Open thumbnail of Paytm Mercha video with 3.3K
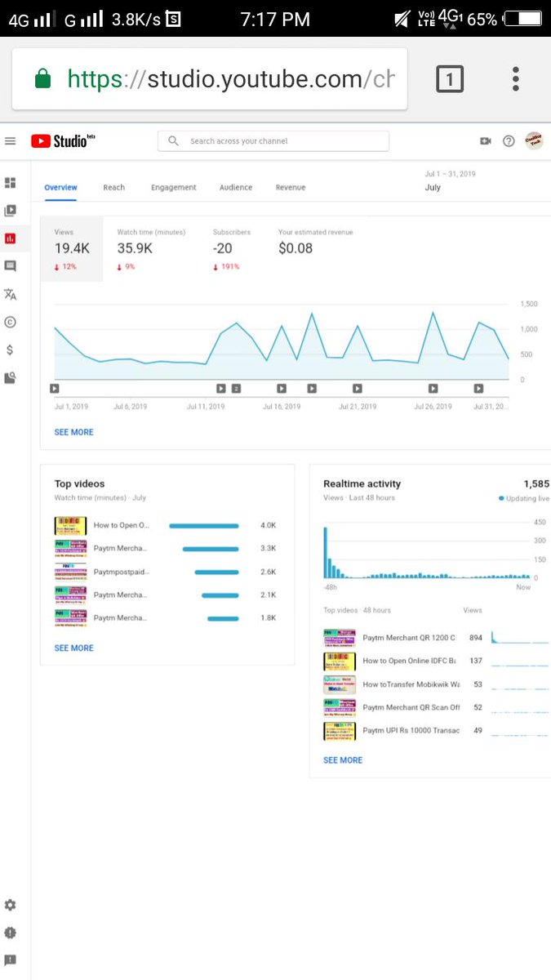 click(x=70, y=548)
